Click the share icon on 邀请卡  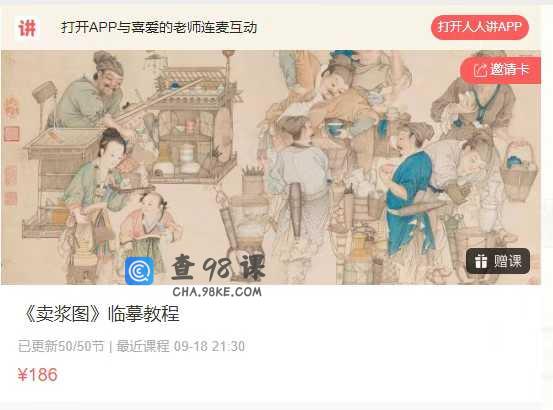(480, 70)
